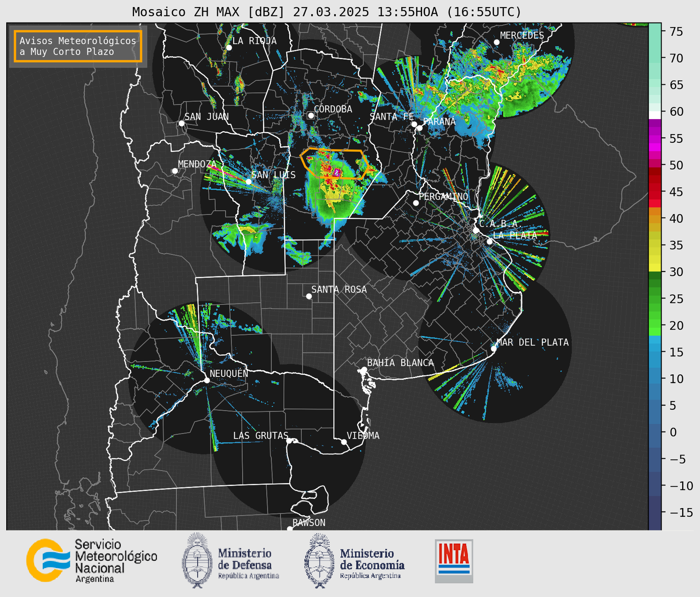The width and height of the screenshot is (700, 597).
Task: Click the SANTA FE city marker dot
Action: coord(414,124)
